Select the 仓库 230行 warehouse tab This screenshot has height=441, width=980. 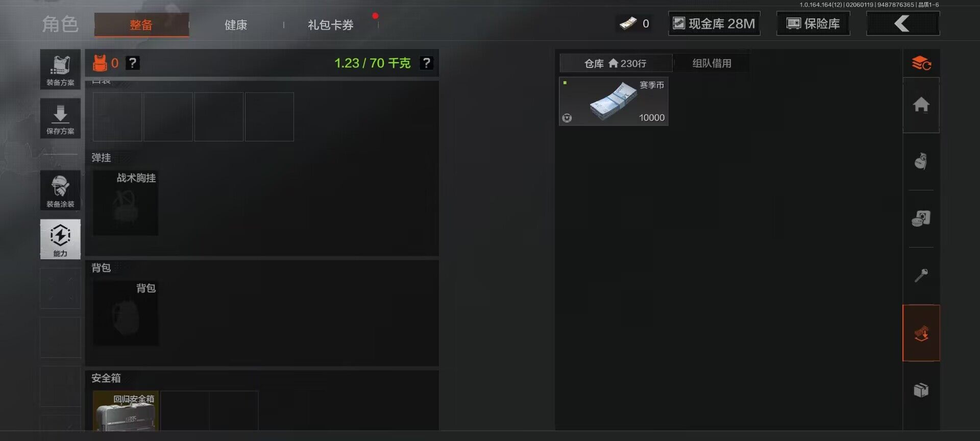click(x=616, y=63)
